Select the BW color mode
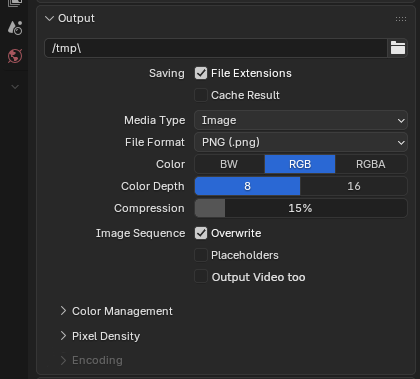The height and width of the screenshot is (379, 420). point(229,164)
